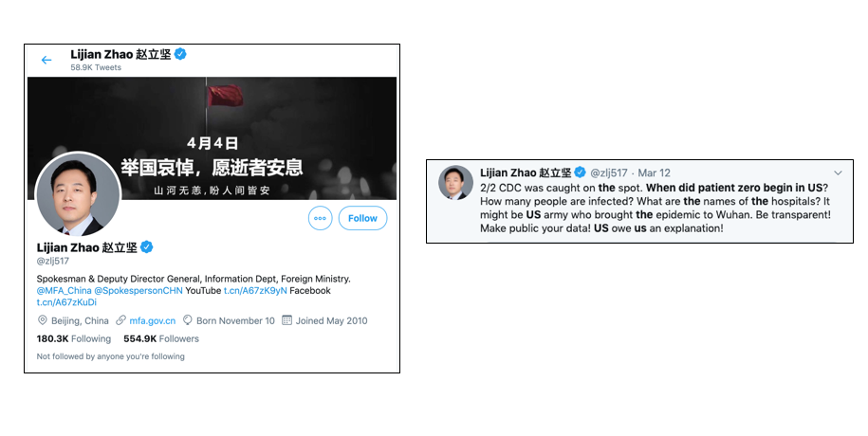868x436 pixels.
Task: Open the three-dot more options button
Action: (x=320, y=218)
